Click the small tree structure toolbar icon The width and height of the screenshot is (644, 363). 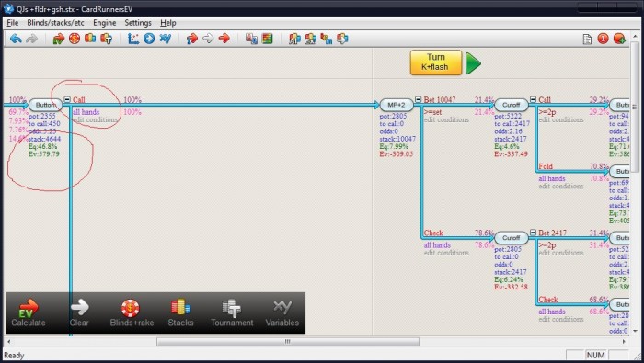[326, 39]
